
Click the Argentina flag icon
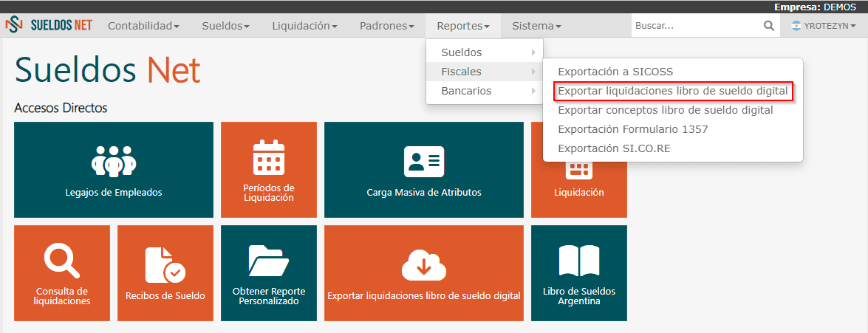(x=796, y=25)
